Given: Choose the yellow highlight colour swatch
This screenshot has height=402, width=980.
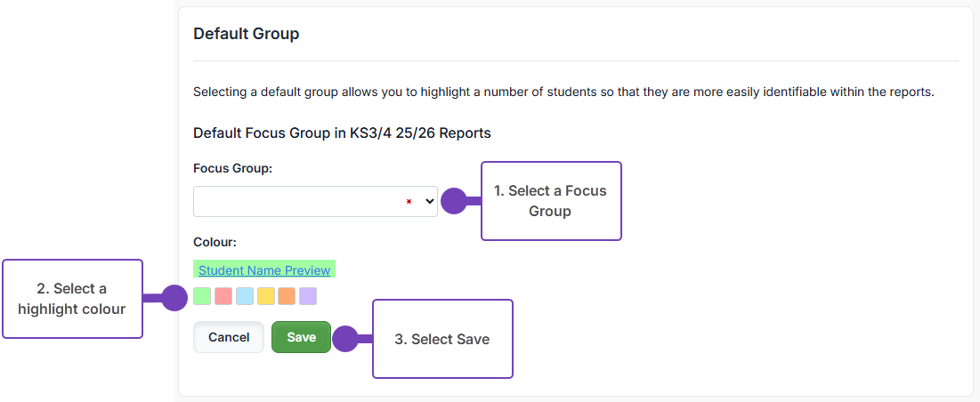Looking at the screenshot, I should pyautogui.click(x=265, y=296).
